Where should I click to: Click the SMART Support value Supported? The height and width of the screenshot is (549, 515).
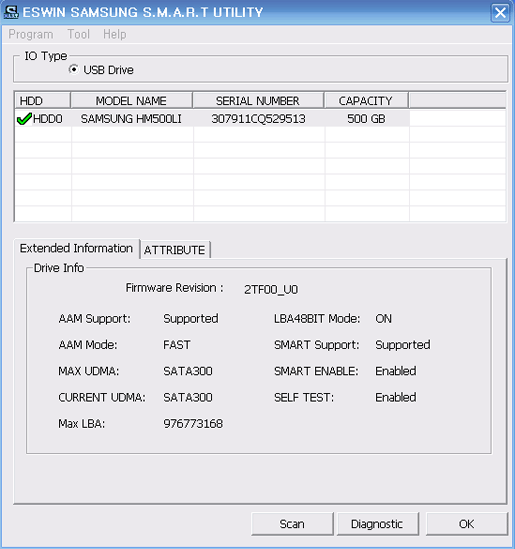click(x=403, y=345)
